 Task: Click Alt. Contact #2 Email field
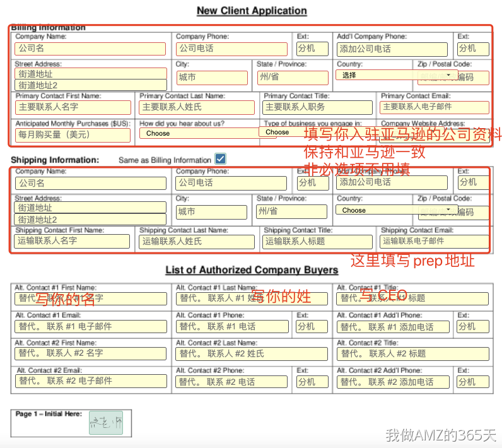click(91, 381)
